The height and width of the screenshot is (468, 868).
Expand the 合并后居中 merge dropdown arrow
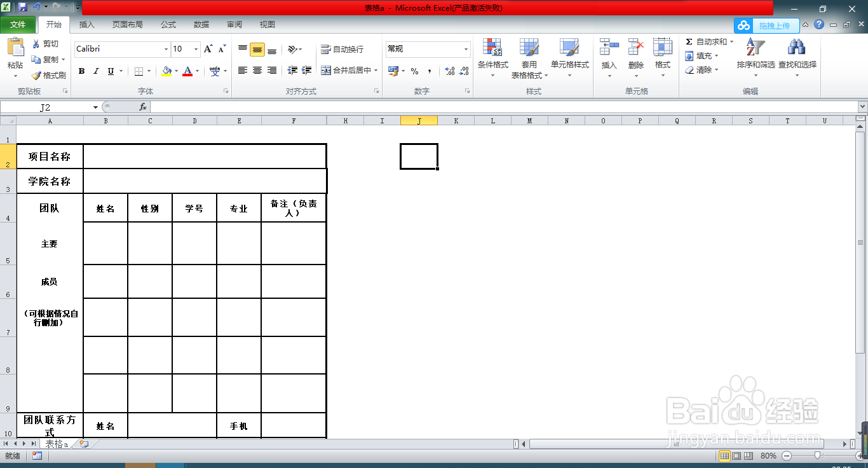click(376, 71)
